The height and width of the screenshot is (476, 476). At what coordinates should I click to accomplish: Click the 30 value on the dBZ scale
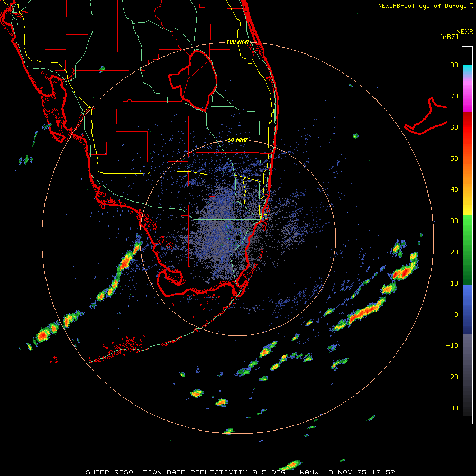coord(454,221)
